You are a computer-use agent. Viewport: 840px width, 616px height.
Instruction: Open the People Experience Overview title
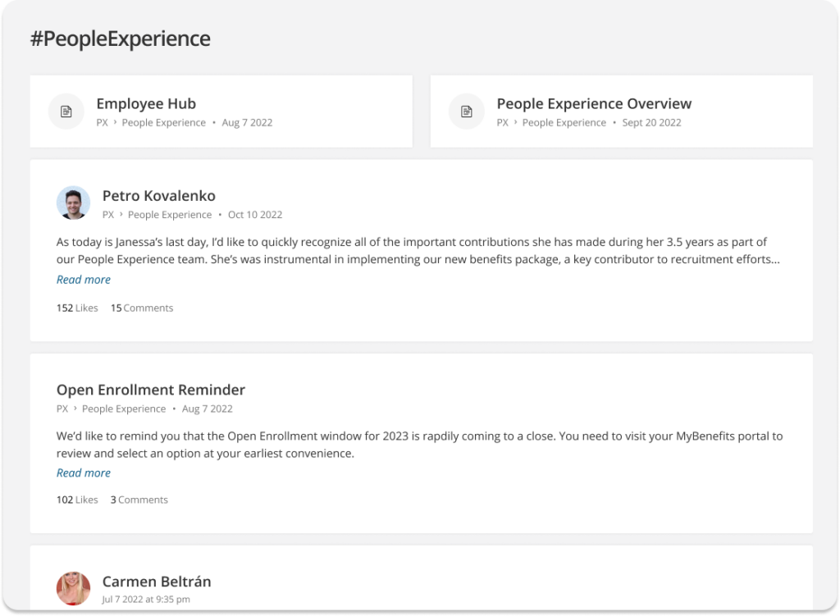coord(594,103)
